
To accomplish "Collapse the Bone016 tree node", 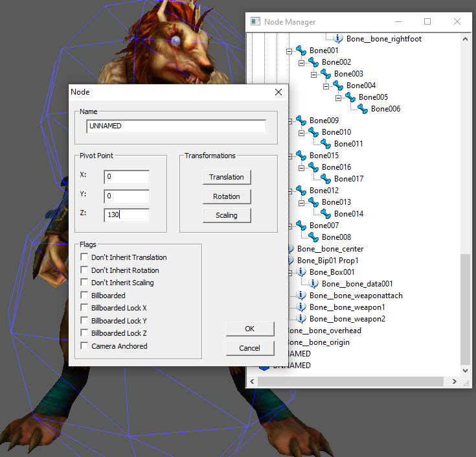I will pos(301,168).
